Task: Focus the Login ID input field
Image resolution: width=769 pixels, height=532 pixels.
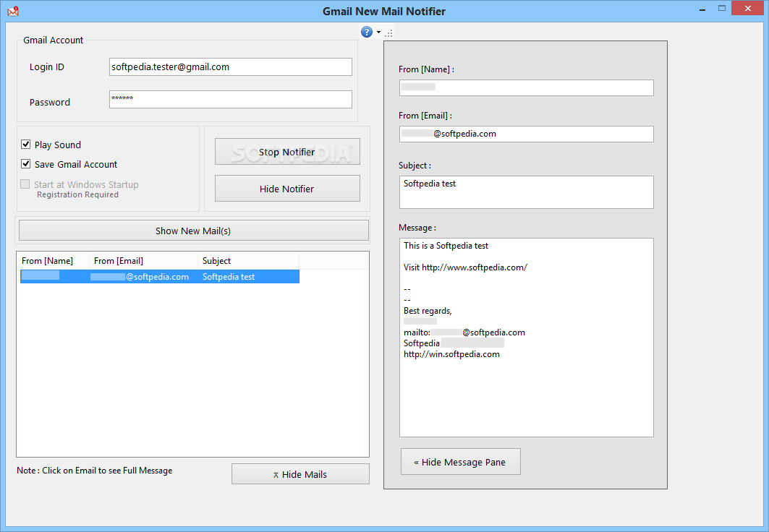Action: [231, 67]
